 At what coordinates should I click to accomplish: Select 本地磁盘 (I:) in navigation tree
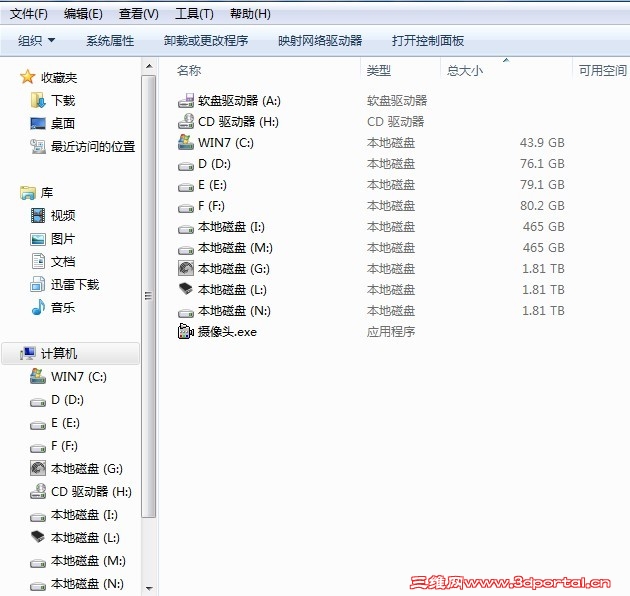[74, 515]
